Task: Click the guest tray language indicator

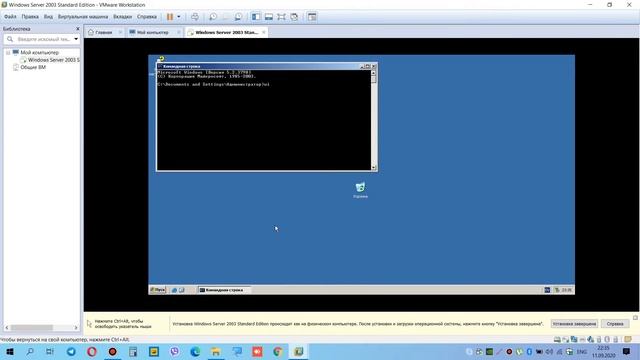Action: [547, 290]
